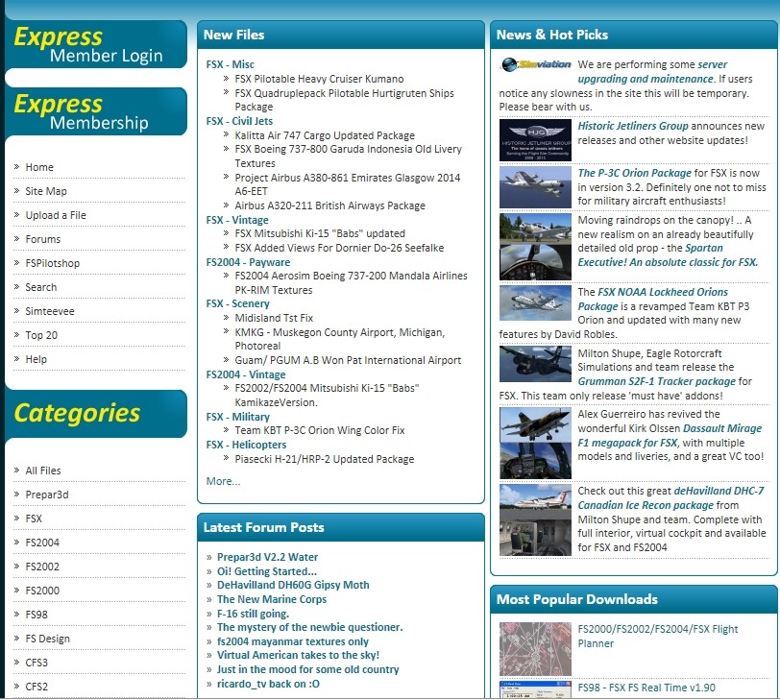Open Kalitta Air 747 Cargo Updated Package
This screenshot has width=780, height=700.
[325, 135]
